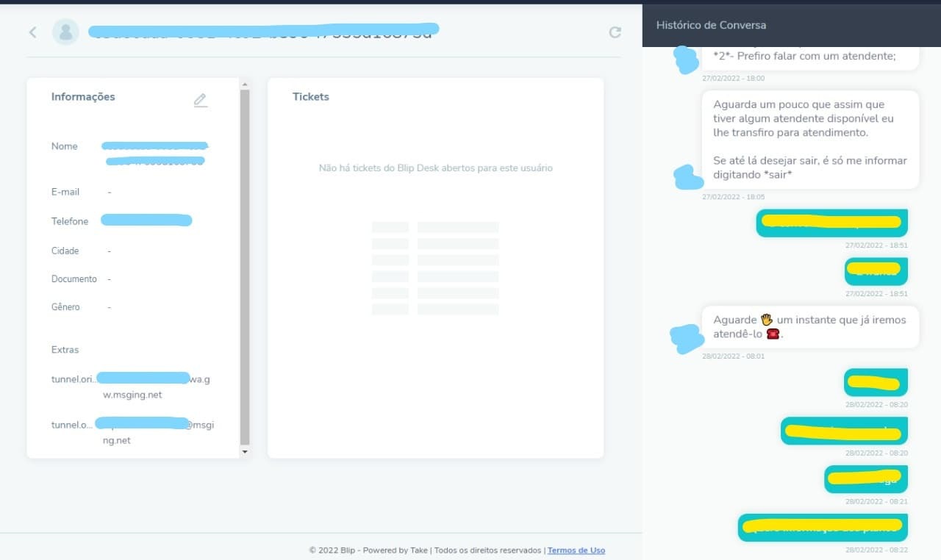Select the Cidade field label
This screenshot has height=560, width=941.
coord(65,251)
